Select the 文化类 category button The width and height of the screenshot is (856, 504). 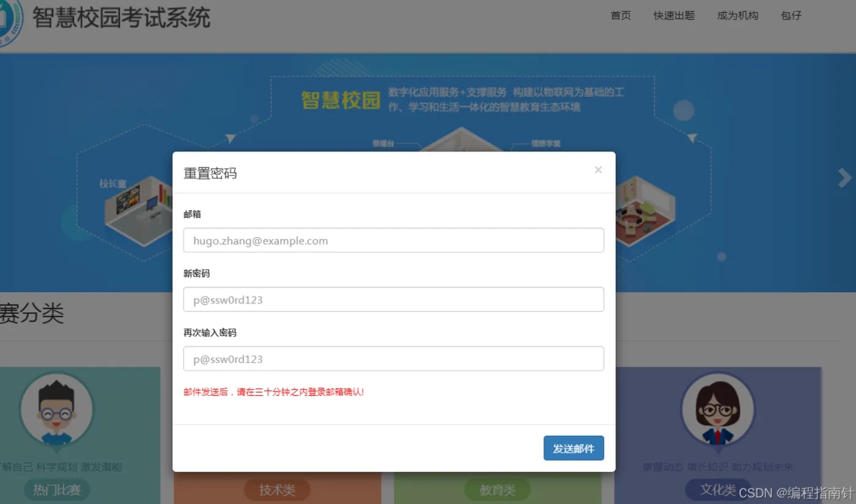coord(718,490)
